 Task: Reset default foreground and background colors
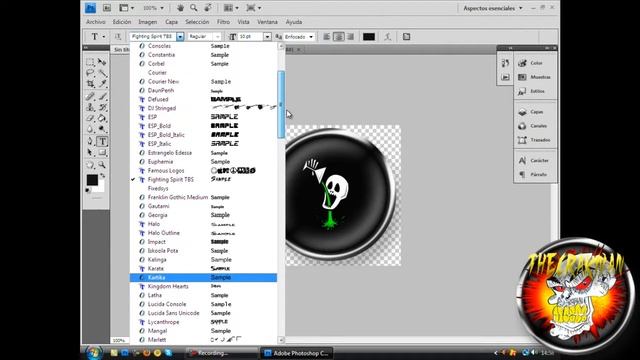88,190
